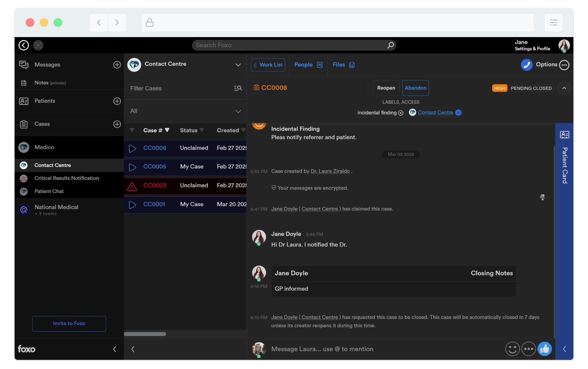Send a thumbs up reaction
The height and width of the screenshot is (369, 588).
point(545,349)
